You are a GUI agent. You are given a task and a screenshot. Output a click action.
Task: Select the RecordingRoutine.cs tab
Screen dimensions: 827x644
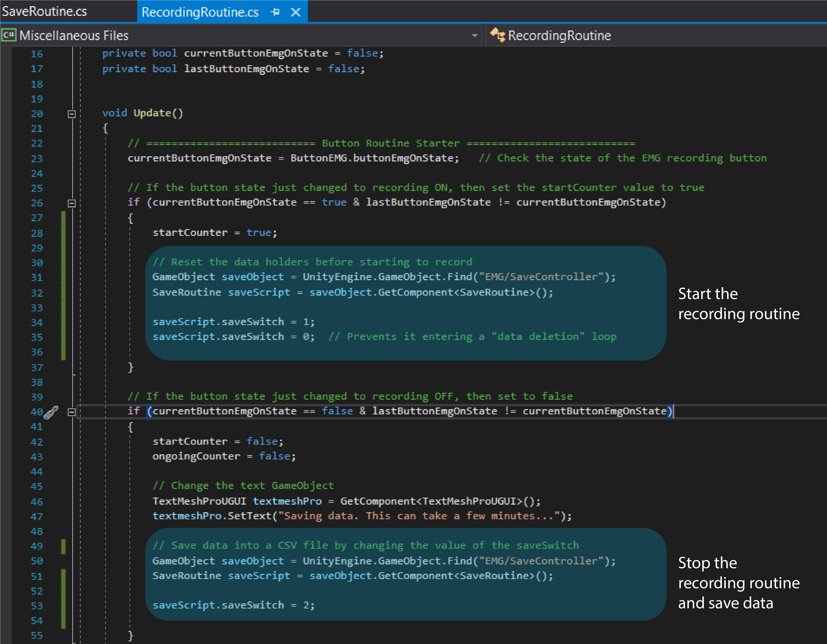click(x=200, y=12)
